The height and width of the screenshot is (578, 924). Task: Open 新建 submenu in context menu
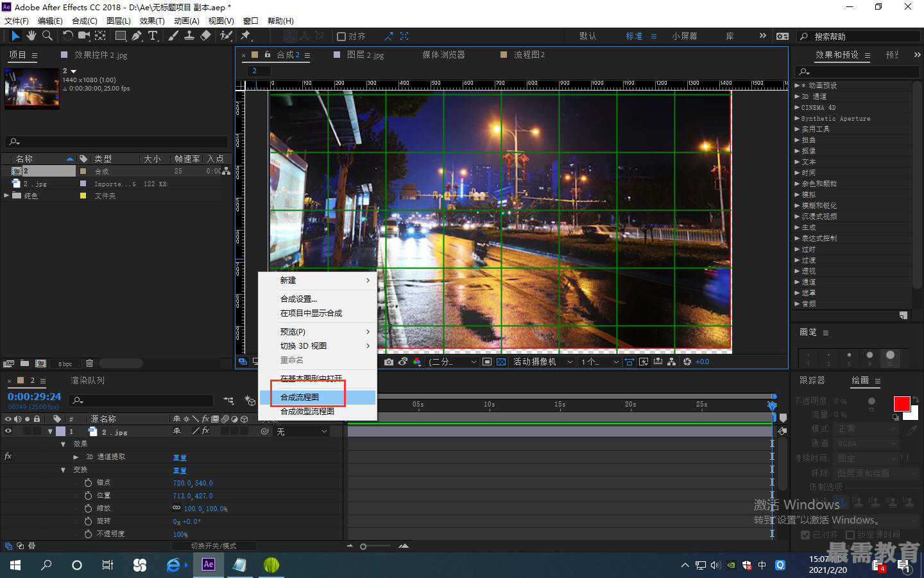[x=318, y=281]
